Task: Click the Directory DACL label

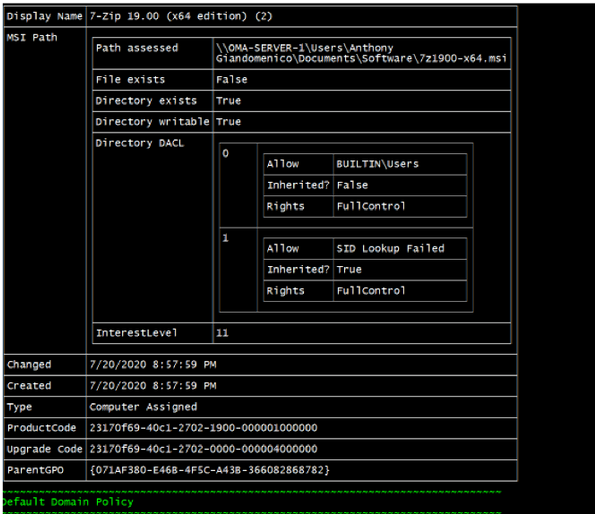Action: [x=140, y=143]
